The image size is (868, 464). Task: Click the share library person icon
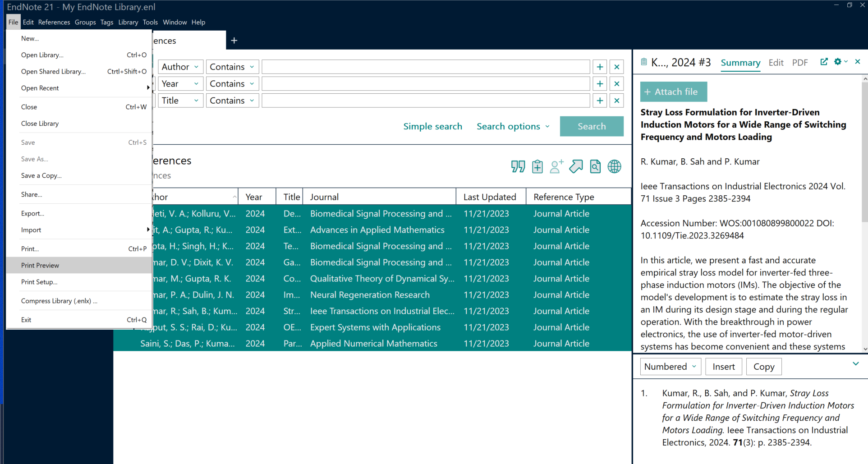point(556,166)
